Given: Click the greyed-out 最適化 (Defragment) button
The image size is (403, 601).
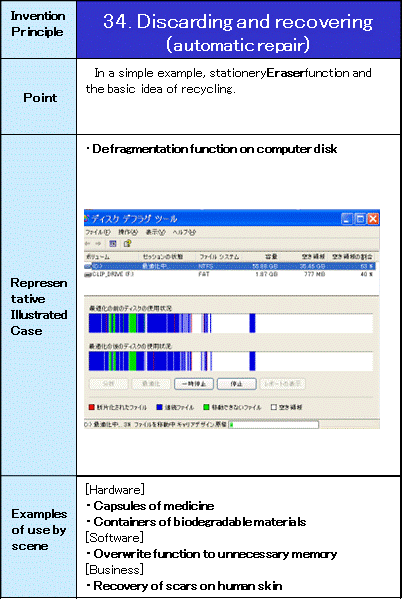Looking at the screenshot, I should pyautogui.click(x=151, y=384).
